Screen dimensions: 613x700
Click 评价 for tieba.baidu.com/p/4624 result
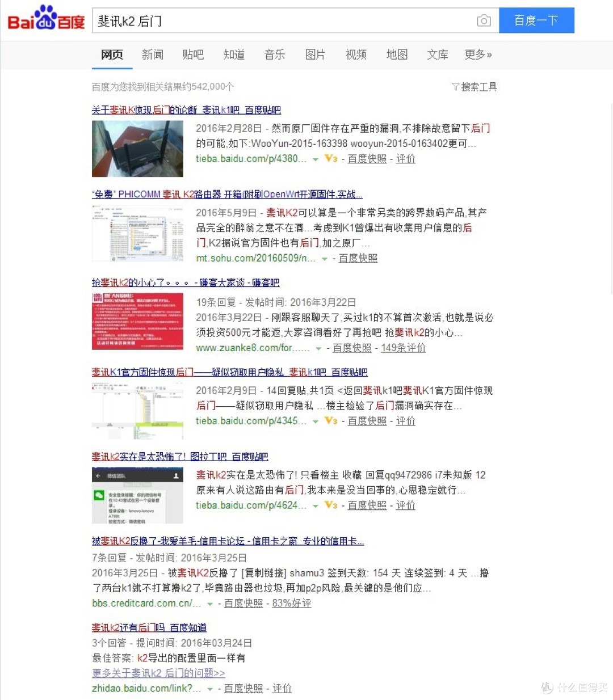point(406,505)
